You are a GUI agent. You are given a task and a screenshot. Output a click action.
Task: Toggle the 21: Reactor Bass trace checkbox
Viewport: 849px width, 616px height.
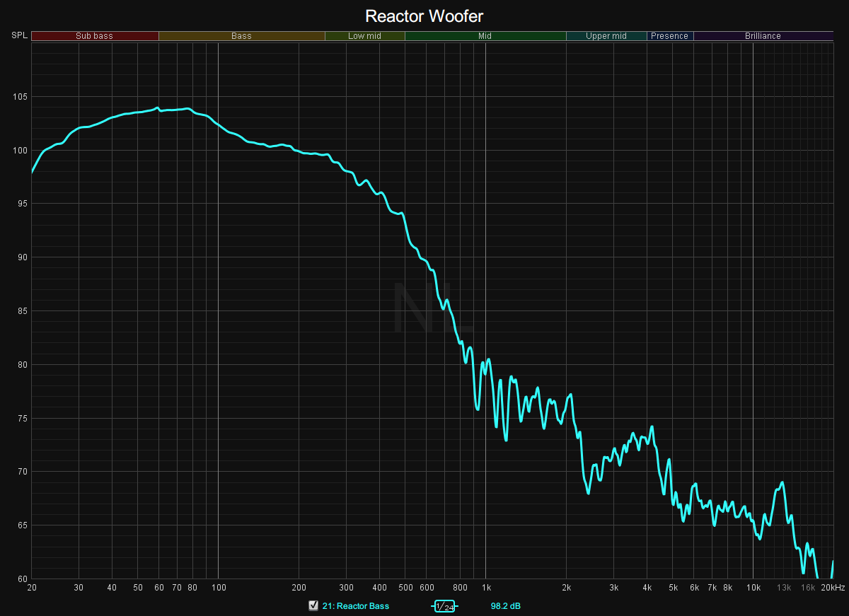point(313,605)
